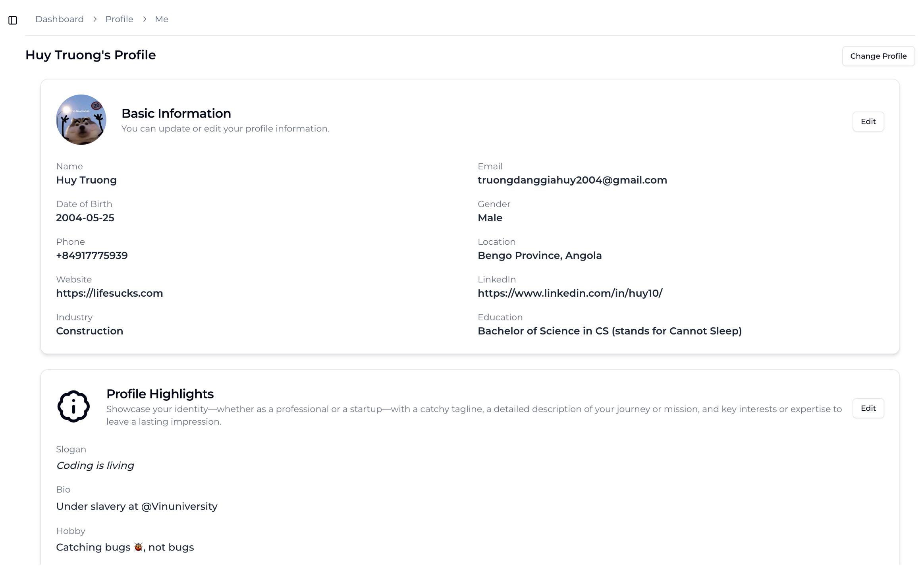Click the bug emoji in Hobby
Viewport: 924px width, 572px height.
pos(138,547)
